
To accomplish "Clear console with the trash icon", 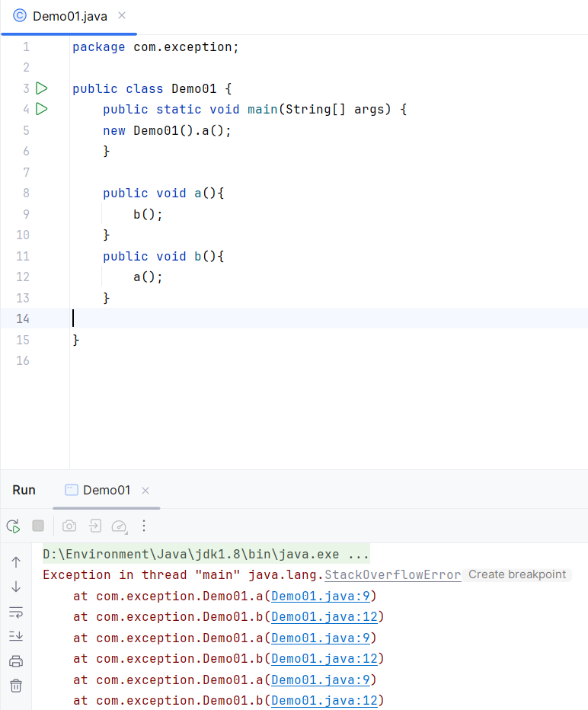I will 16,686.
